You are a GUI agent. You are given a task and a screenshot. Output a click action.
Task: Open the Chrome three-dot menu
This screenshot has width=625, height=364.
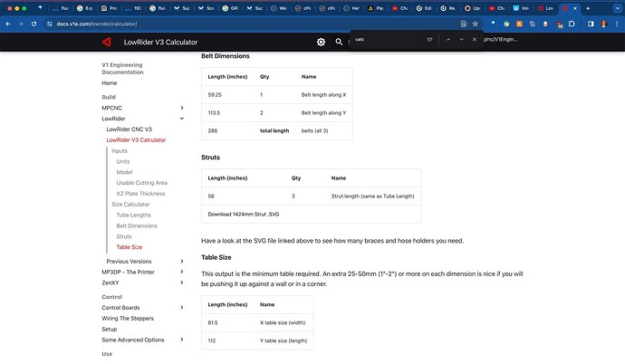[x=617, y=24]
